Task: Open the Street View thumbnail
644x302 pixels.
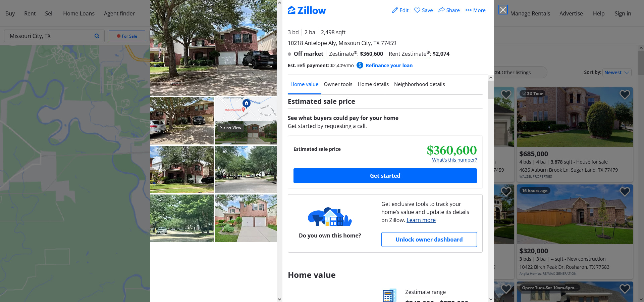Action: pyautogui.click(x=246, y=133)
